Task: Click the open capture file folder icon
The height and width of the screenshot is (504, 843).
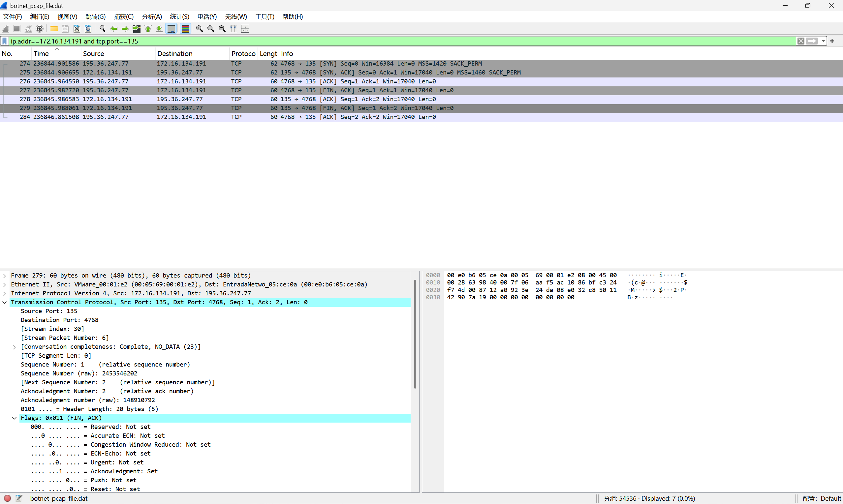Action: tap(54, 29)
